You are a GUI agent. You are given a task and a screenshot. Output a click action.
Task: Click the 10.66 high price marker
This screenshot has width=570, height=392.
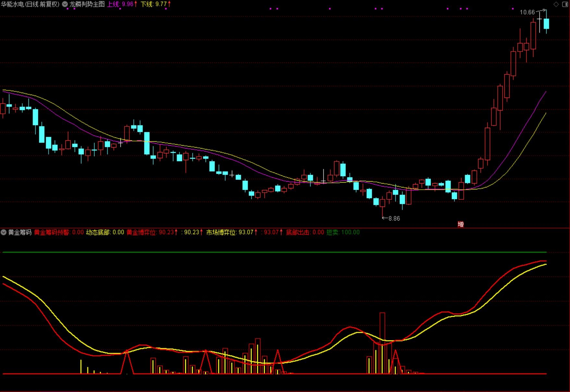[x=527, y=12]
